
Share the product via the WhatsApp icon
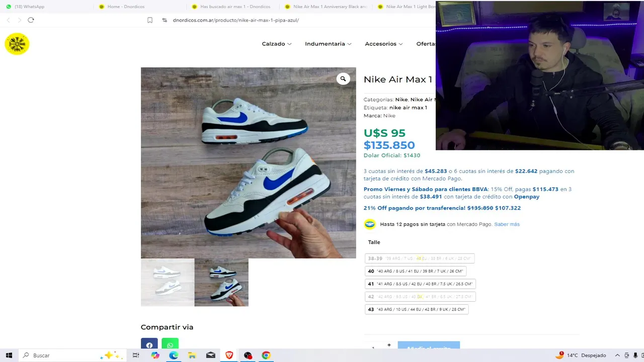[x=170, y=344]
